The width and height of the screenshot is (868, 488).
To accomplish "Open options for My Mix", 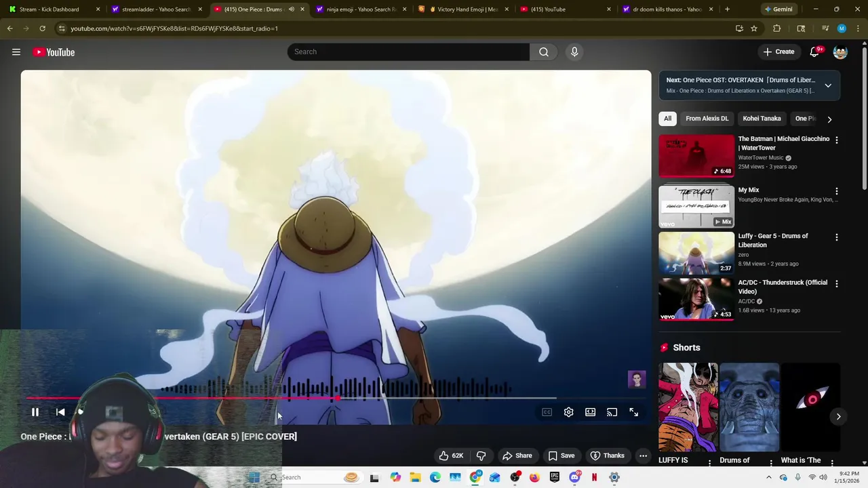I will (x=836, y=192).
